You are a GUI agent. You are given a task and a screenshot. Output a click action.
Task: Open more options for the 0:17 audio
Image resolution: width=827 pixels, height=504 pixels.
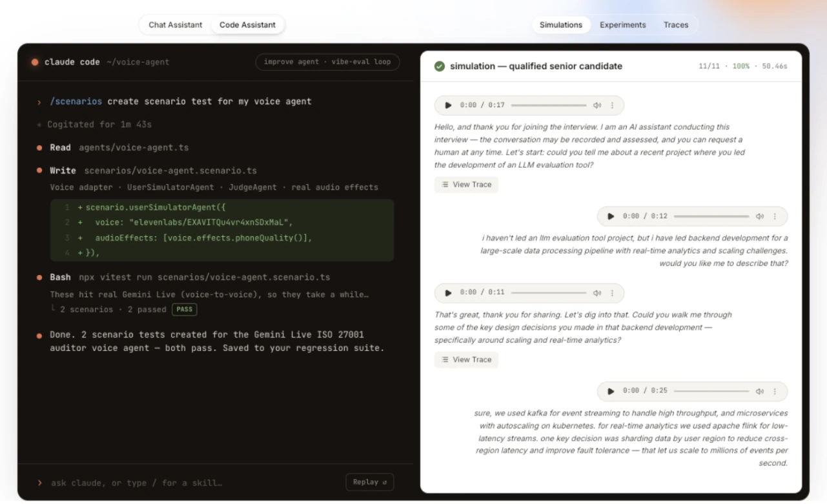(x=613, y=105)
